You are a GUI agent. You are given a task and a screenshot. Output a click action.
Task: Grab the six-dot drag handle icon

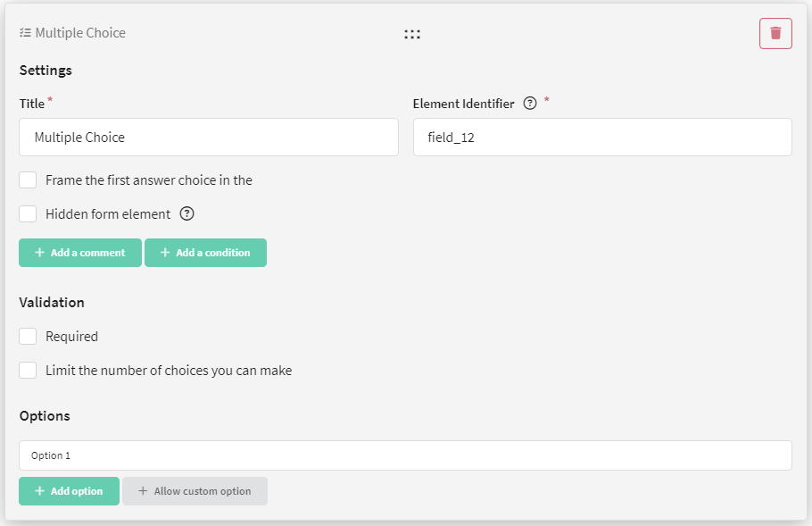pos(412,34)
